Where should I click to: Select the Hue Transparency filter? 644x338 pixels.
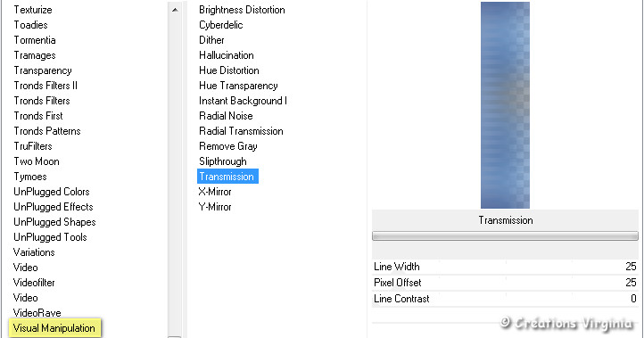pos(238,86)
